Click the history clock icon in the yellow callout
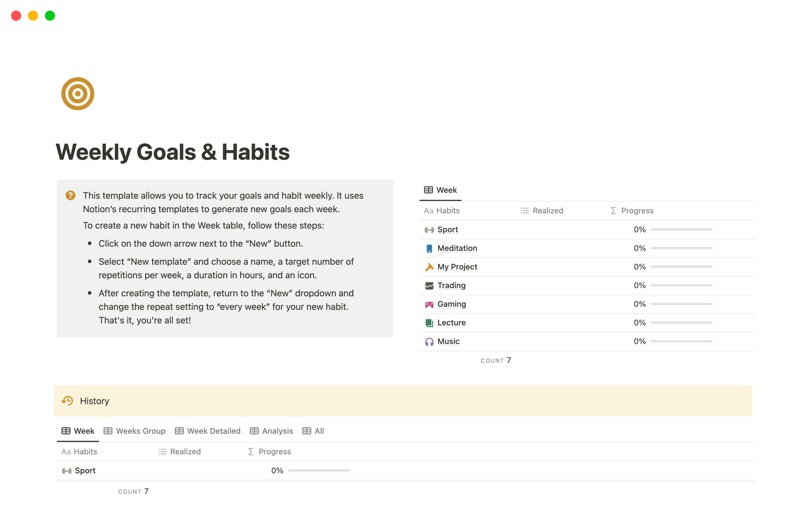The width and height of the screenshot is (812, 508). [x=67, y=400]
